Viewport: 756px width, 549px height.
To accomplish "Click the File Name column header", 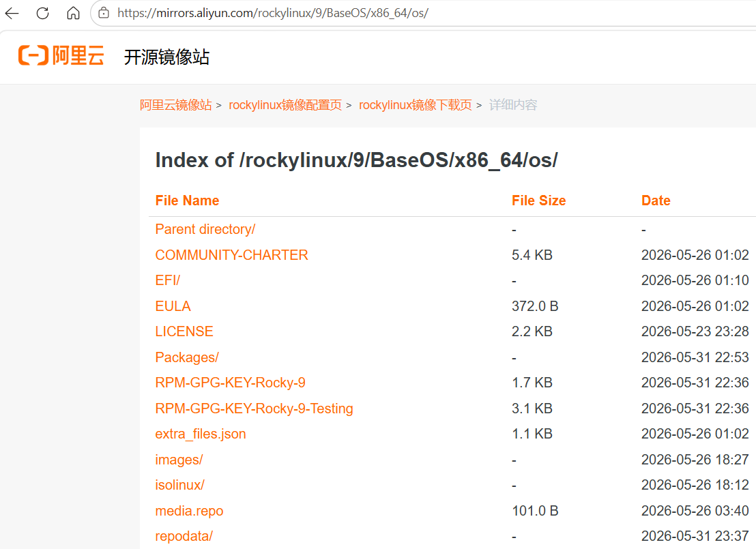I will pyautogui.click(x=187, y=201).
